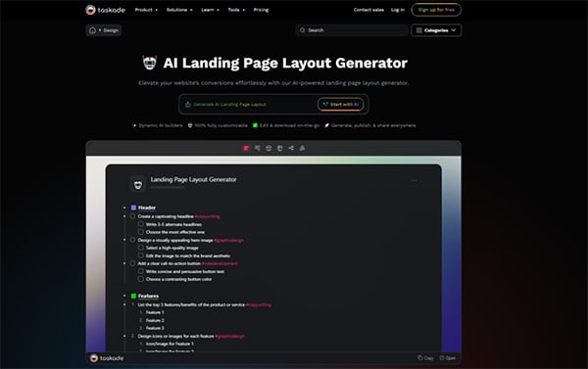Check 'Select a high-quality image' checkbox

[x=140, y=248]
